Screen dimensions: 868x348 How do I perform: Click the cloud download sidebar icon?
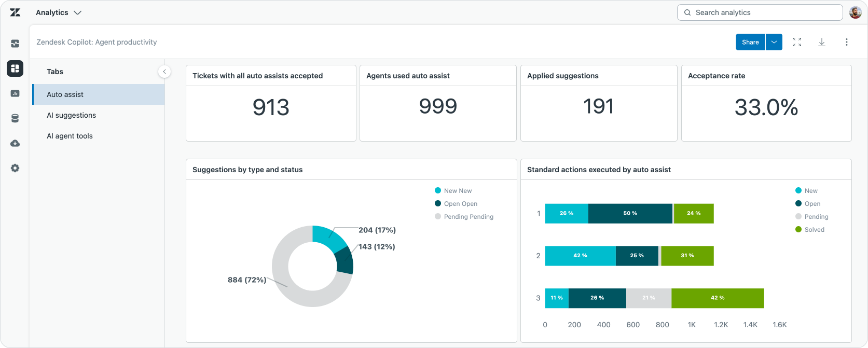15,143
